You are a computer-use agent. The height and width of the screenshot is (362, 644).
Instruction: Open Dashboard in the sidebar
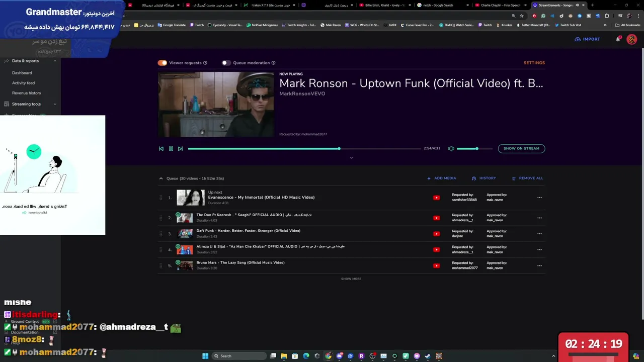(22, 73)
